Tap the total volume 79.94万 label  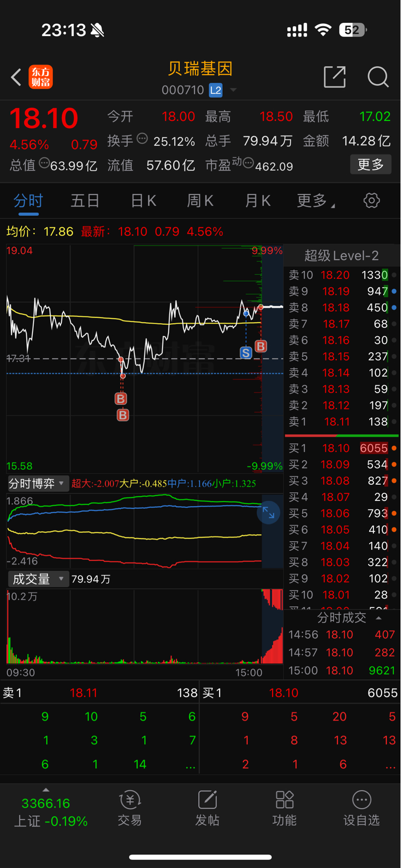tap(91, 579)
